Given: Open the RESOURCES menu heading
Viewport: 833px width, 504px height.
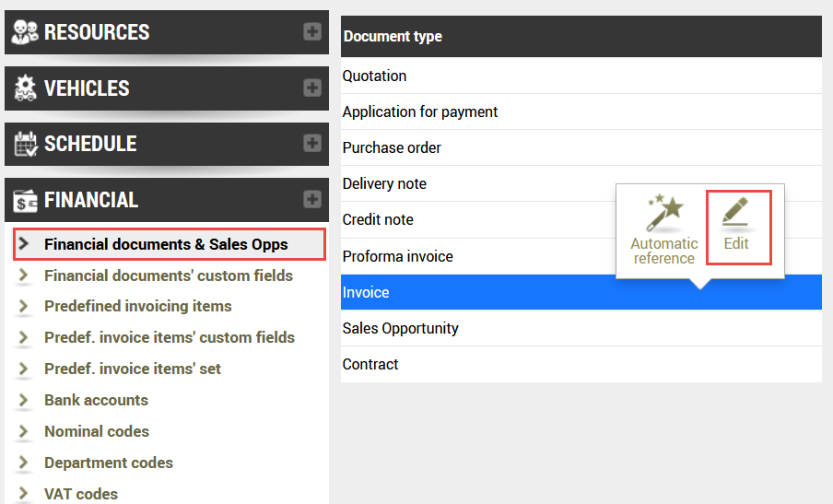Looking at the screenshot, I should point(97,32).
